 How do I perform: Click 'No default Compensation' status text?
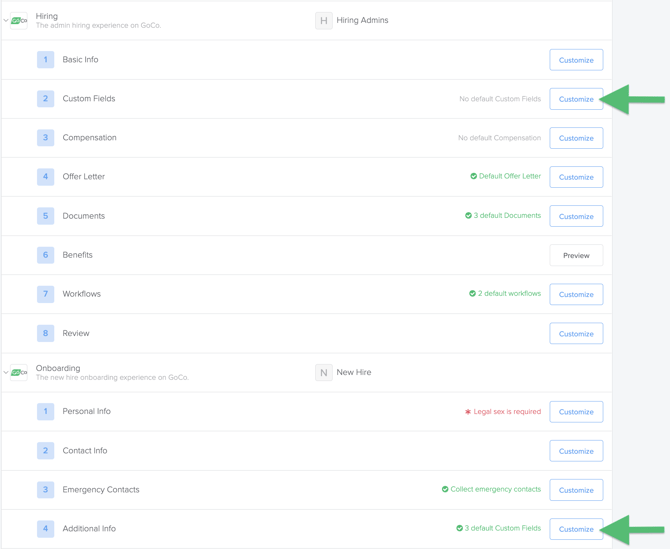(500, 138)
